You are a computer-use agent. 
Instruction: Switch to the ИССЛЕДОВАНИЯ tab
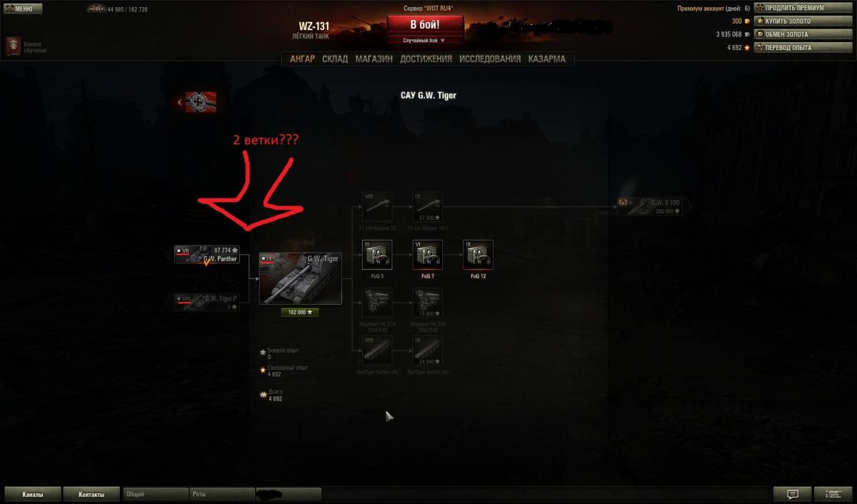point(490,59)
